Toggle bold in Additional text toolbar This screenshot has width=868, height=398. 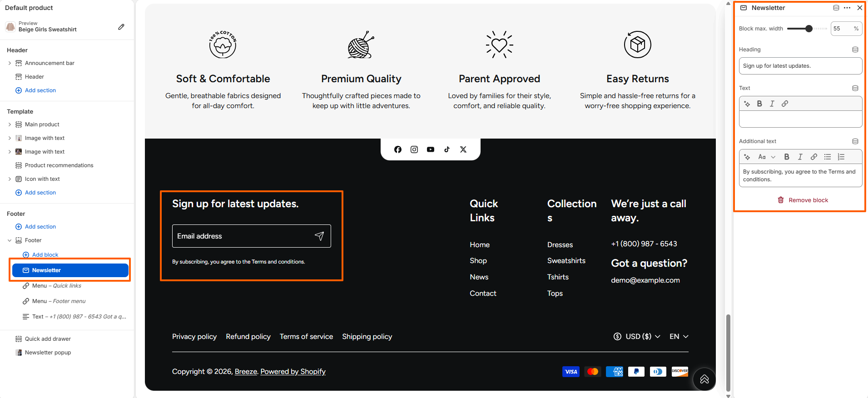(787, 157)
